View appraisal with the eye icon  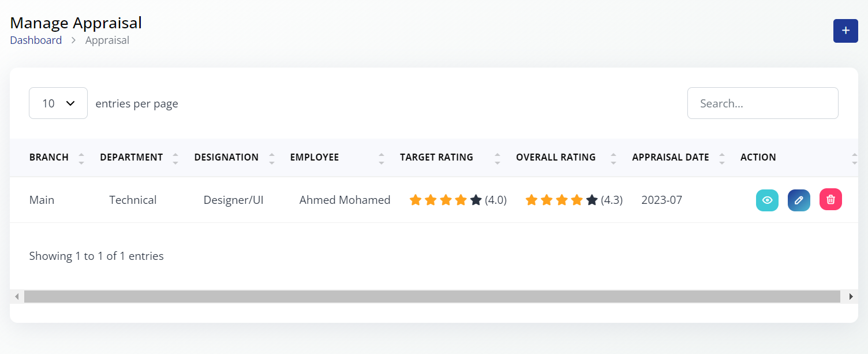(x=767, y=200)
